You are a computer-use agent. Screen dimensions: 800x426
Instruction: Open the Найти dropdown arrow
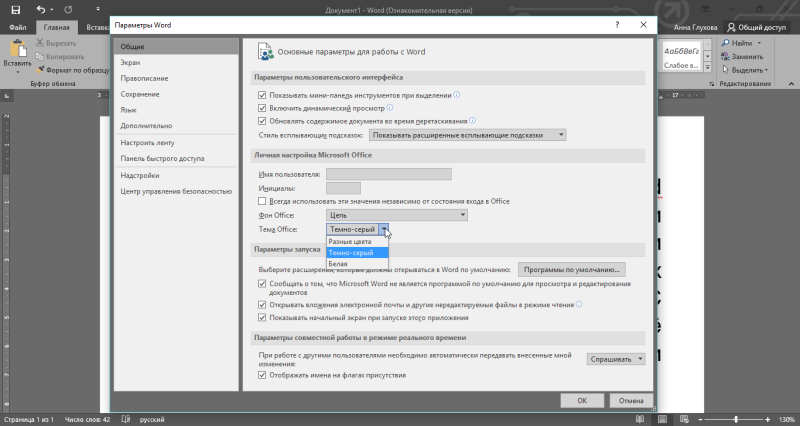(x=759, y=43)
